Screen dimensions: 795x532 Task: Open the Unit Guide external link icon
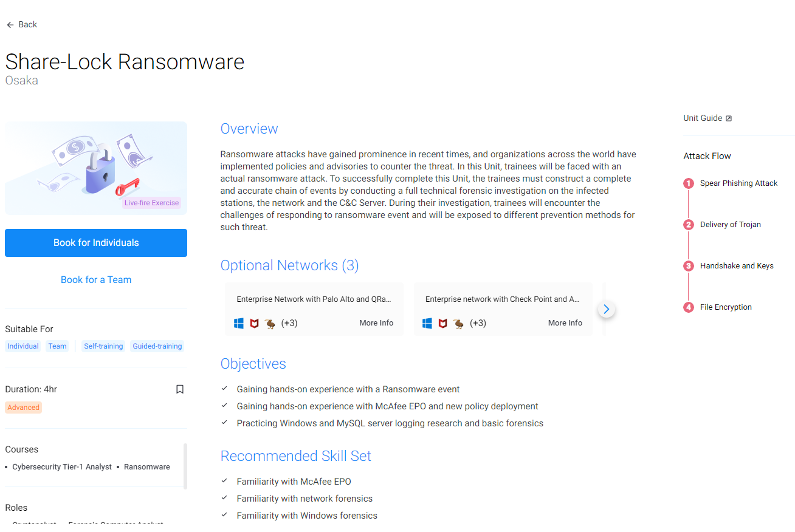coord(729,118)
